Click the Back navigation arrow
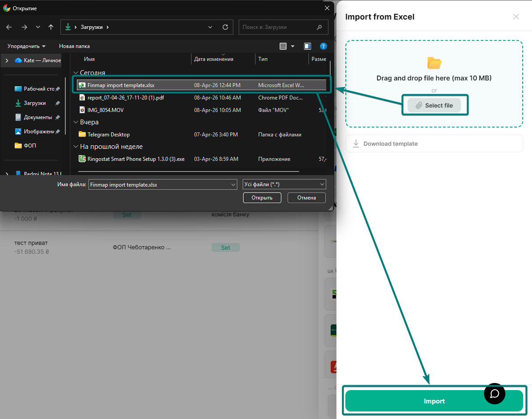 pos(9,27)
